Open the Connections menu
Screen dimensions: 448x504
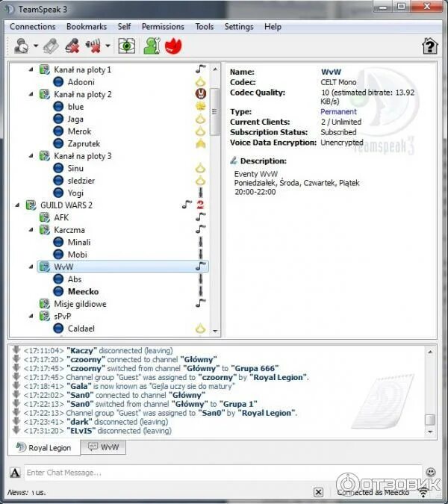point(32,27)
